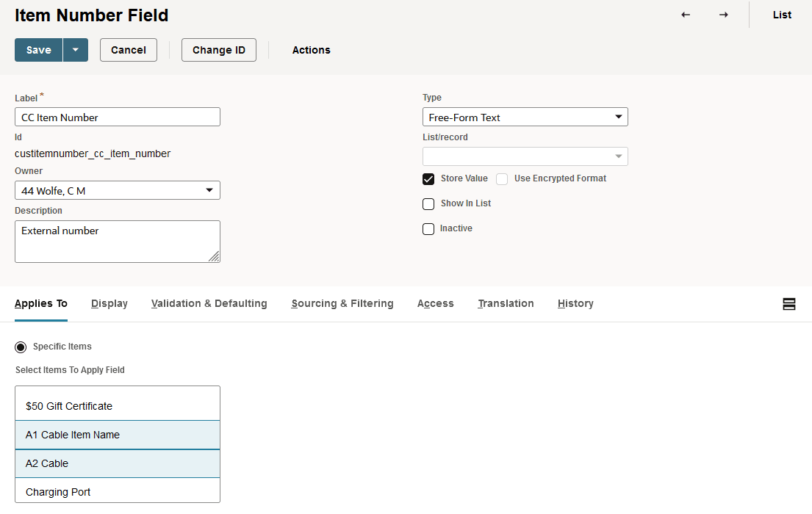Navigate back using the left arrow icon
Image resolution: width=812 pixels, height=514 pixels.
point(685,15)
